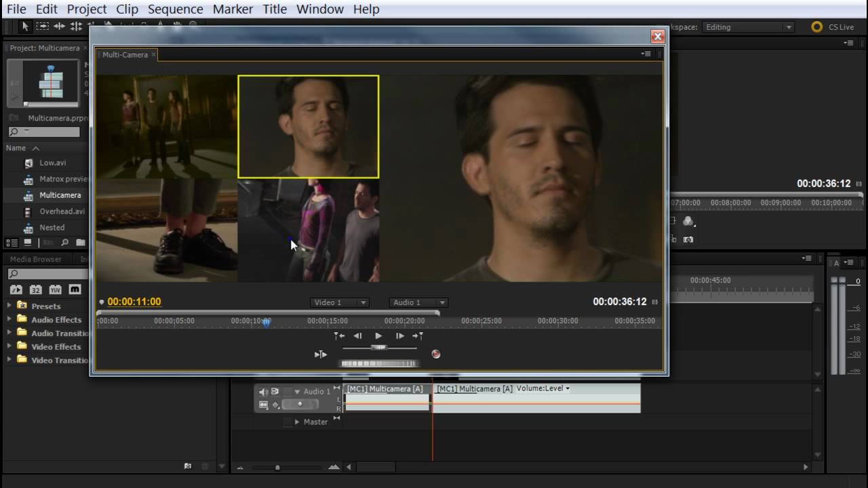Viewport: 868px width, 488px height.
Task: Open the Workspace Editing dropdown
Action: (747, 27)
